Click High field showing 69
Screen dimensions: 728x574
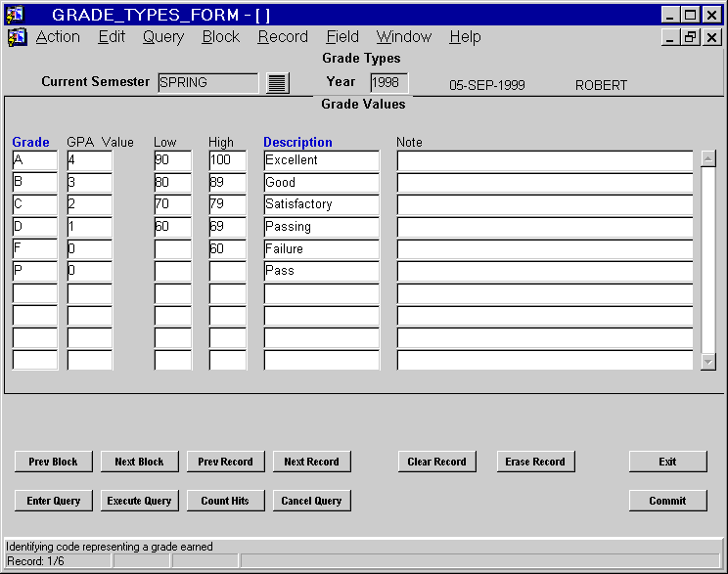coord(227,227)
